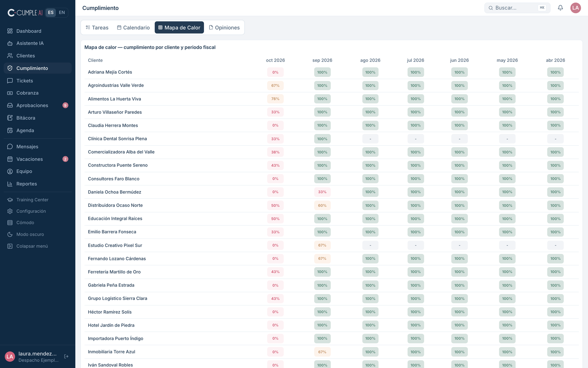Click Alimentos La Huerta Viva 78% cell
Screen dimensions: 588x368
[275, 99]
